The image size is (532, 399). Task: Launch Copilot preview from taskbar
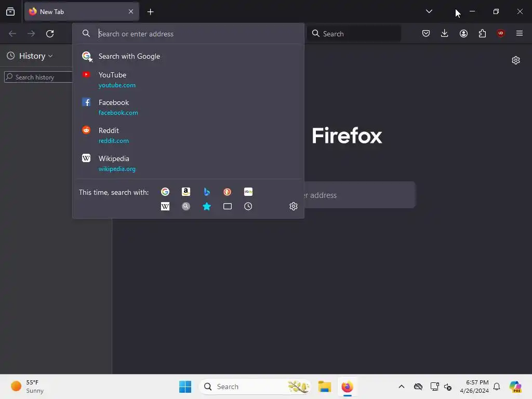(x=515, y=387)
